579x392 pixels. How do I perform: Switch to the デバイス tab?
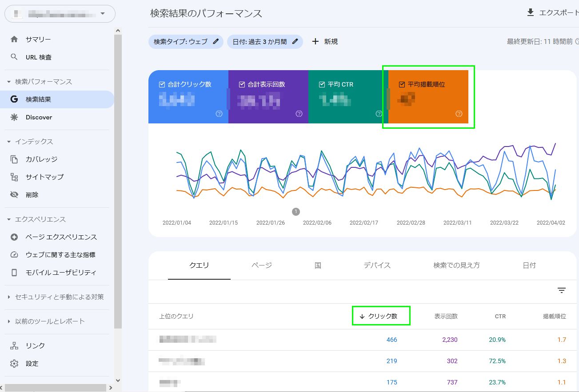click(x=377, y=265)
